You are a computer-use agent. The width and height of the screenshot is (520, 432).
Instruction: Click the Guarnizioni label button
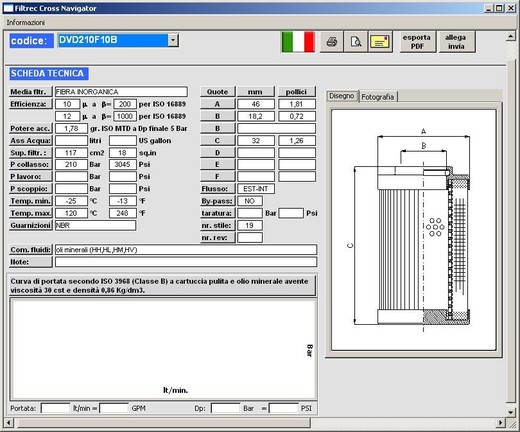coord(30,225)
